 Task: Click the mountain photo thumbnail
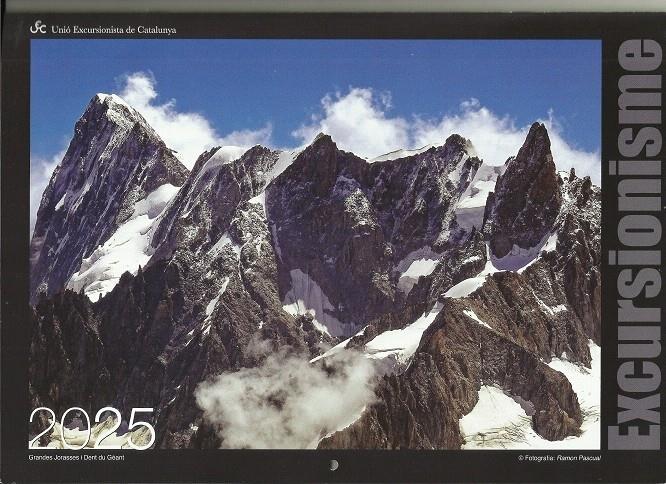coord(315,245)
